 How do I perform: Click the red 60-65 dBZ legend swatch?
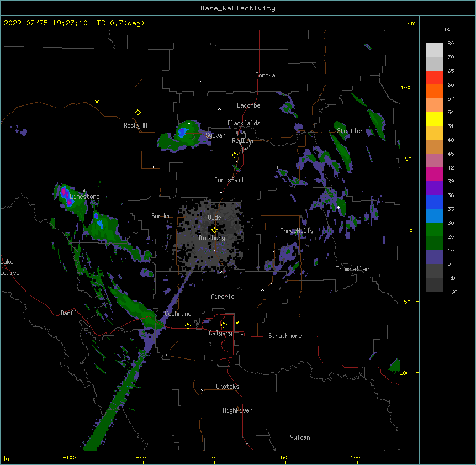[434, 78]
